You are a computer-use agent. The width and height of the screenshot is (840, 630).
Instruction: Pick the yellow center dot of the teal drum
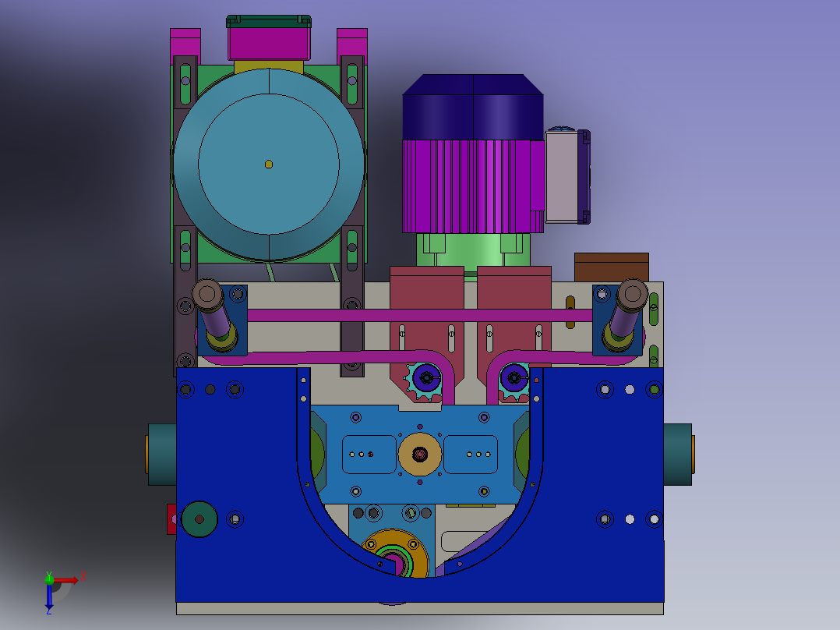[x=269, y=164]
